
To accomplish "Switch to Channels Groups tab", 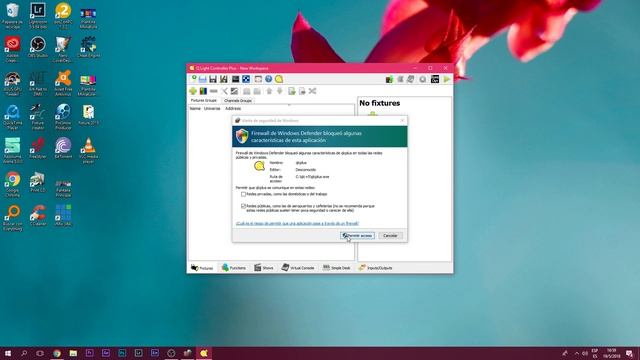I will coord(238,100).
